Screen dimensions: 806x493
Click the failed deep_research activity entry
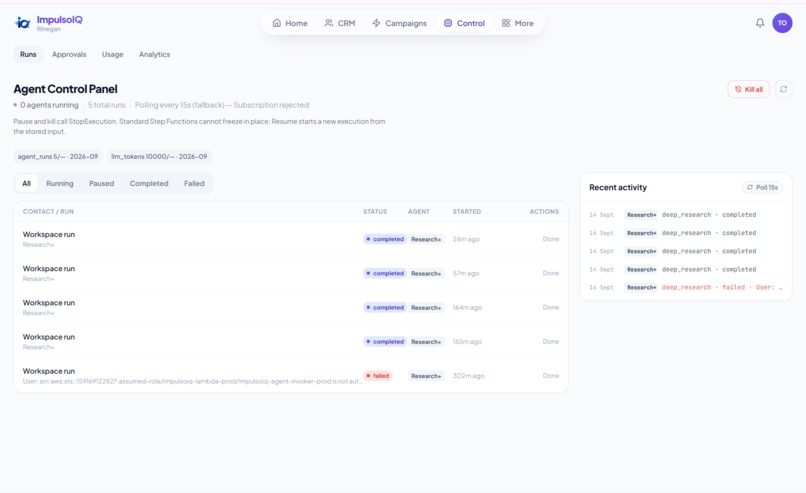coord(686,287)
